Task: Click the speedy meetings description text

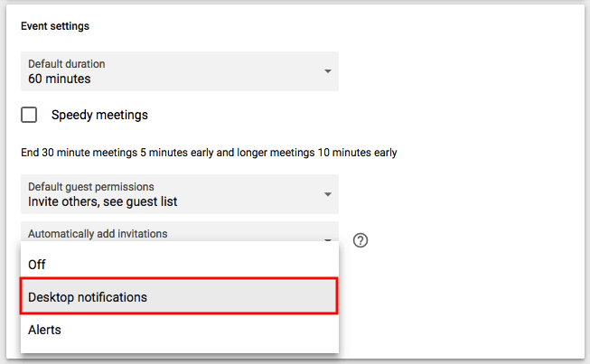Action: 209,153
